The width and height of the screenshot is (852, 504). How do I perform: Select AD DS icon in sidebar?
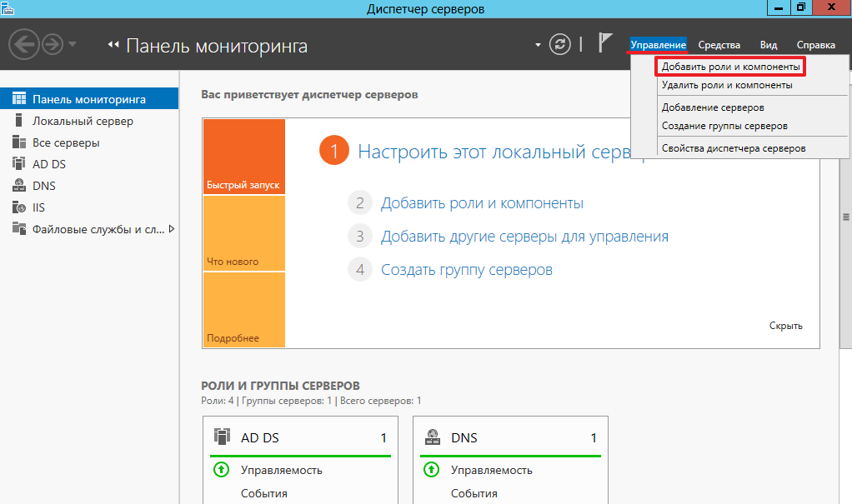[18, 164]
